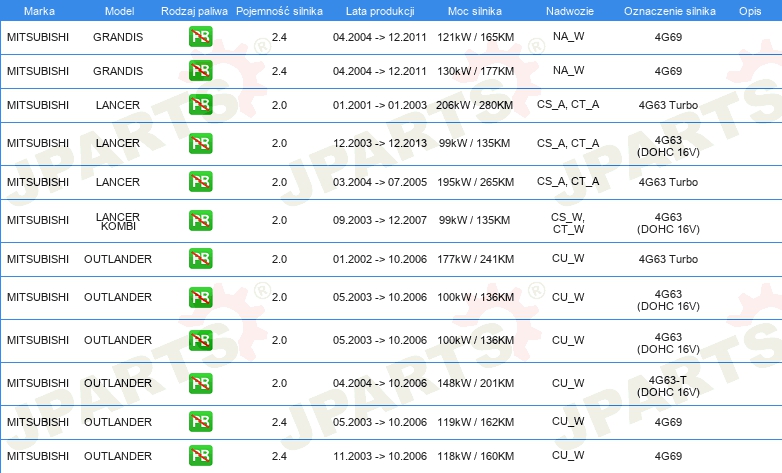Click the petrol fuel icon in the Grandis 165KM row
This screenshot has height=473, width=782.
click(x=200, y=36)
